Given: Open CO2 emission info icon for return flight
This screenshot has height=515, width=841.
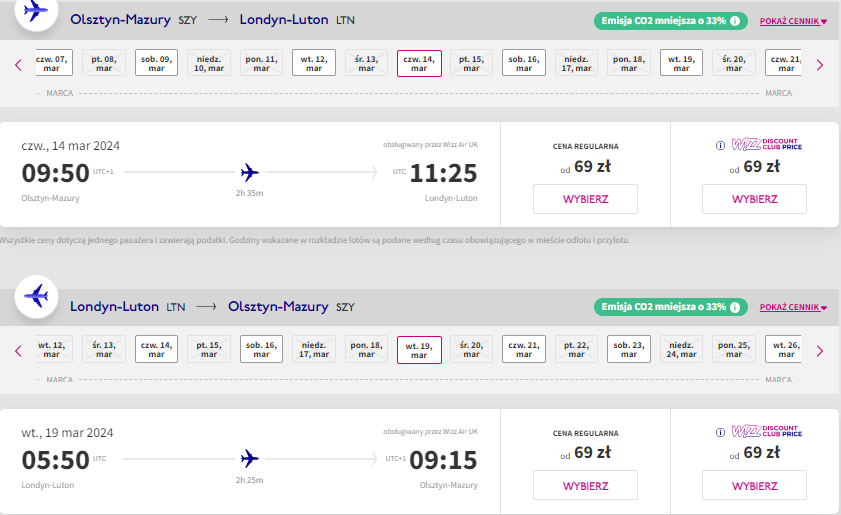Looking at the screenshot, I should tap(735, 307).
